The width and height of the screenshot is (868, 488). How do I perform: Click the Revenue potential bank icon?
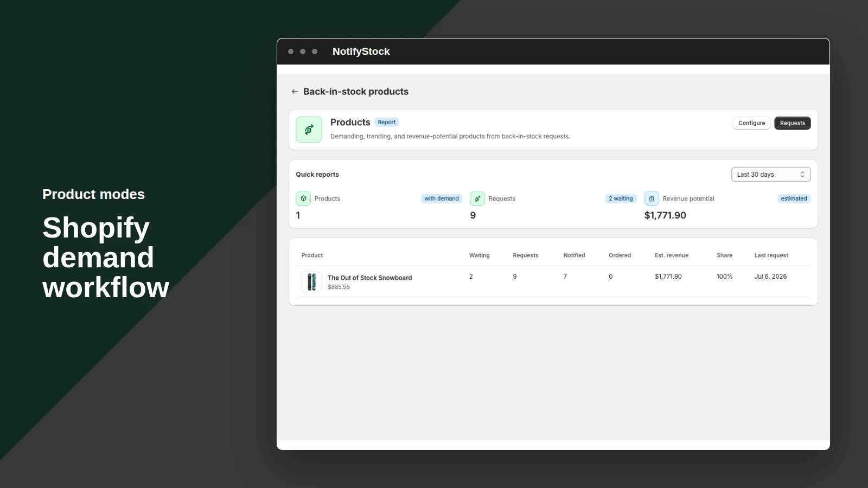652,198
